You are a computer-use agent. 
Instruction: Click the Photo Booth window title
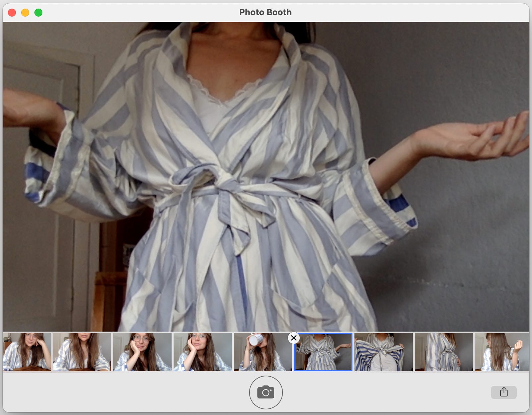(x=265, y=12)
